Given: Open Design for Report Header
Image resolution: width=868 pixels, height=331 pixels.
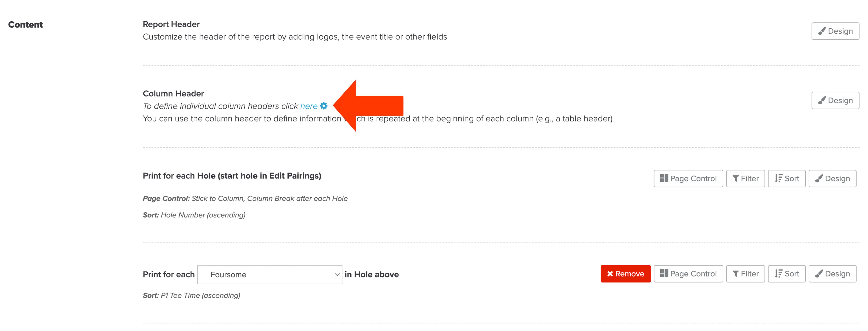Looking at the screenshot, I should [835, 31].
